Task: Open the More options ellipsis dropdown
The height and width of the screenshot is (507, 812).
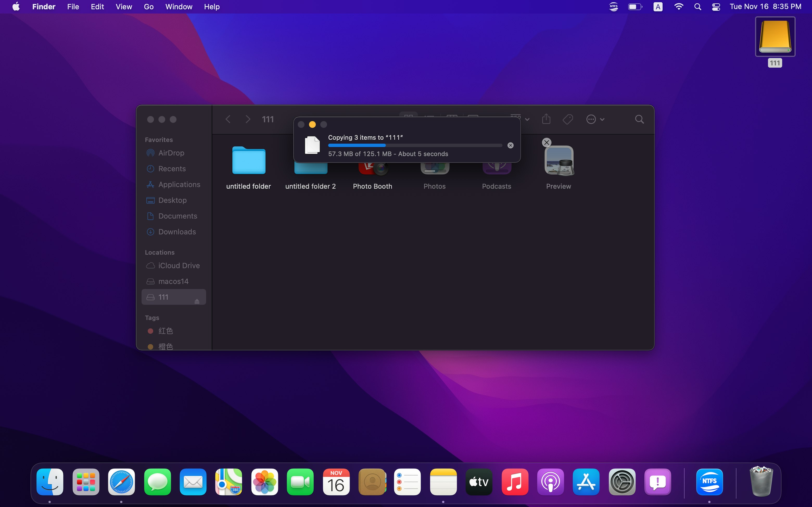Action: click(592, 119)
